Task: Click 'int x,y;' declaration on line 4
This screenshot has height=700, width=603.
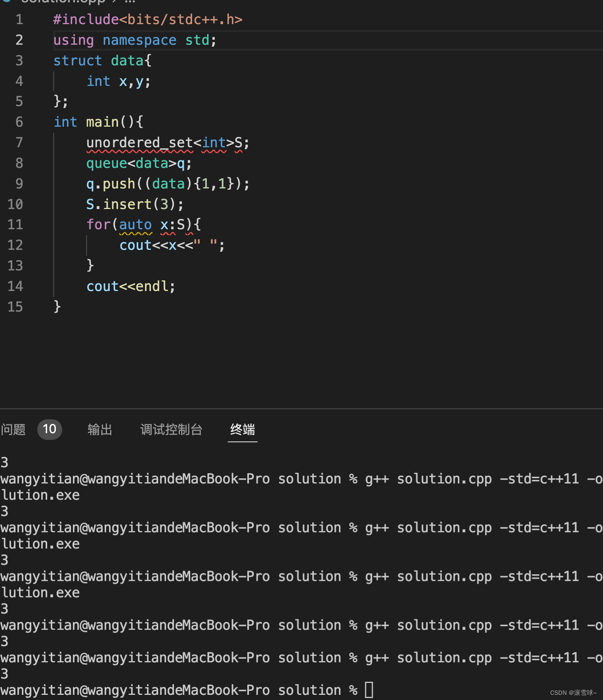Action: tap(118, 81)
